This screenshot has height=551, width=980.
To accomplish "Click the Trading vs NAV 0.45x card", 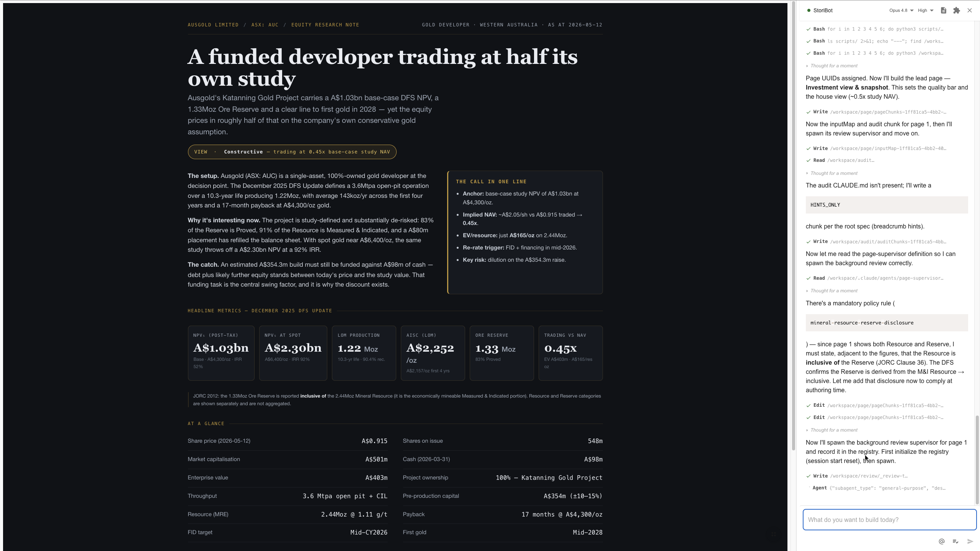I will coord(570,353).
